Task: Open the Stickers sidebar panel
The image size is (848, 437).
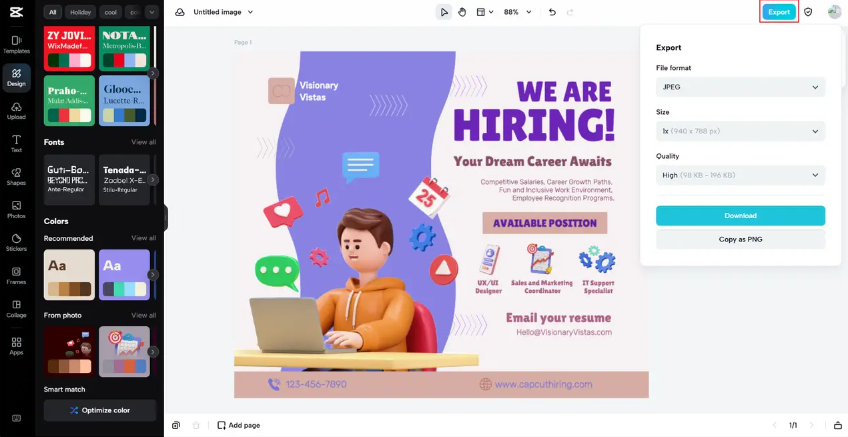Action: (16, 242)
